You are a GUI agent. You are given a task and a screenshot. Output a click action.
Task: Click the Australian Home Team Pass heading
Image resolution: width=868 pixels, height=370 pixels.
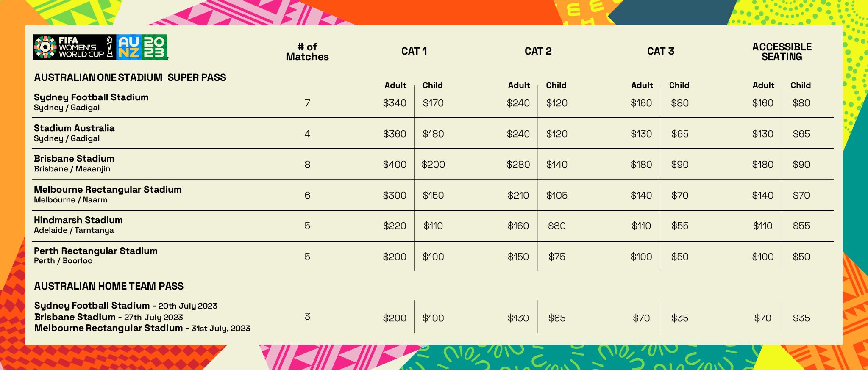(x=109, y=286)
